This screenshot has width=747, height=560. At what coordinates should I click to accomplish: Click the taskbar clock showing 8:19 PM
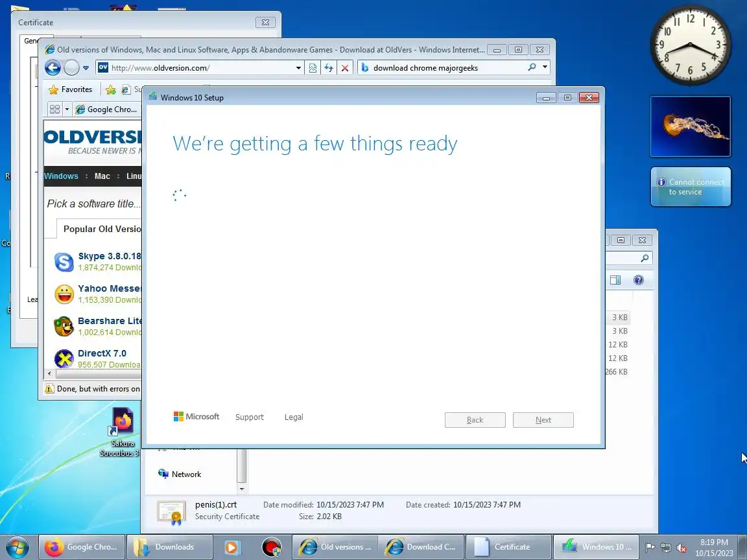click(x=714, y=548)
